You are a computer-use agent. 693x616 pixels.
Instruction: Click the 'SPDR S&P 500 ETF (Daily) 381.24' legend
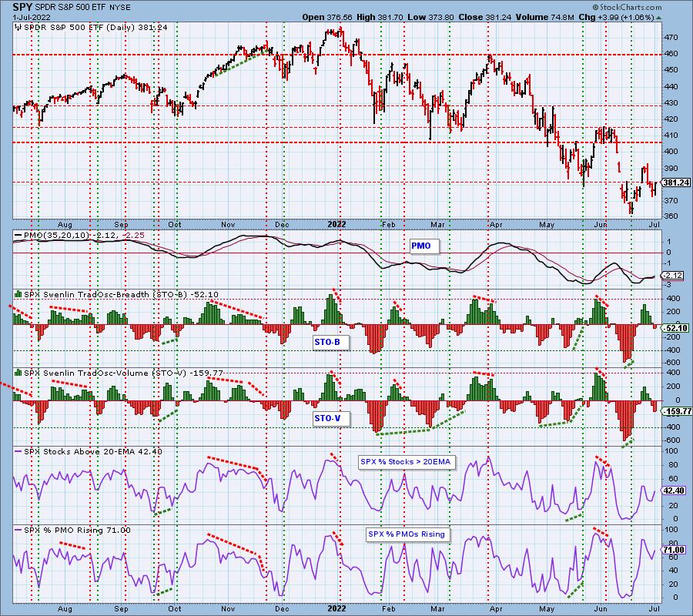[96, 28]
